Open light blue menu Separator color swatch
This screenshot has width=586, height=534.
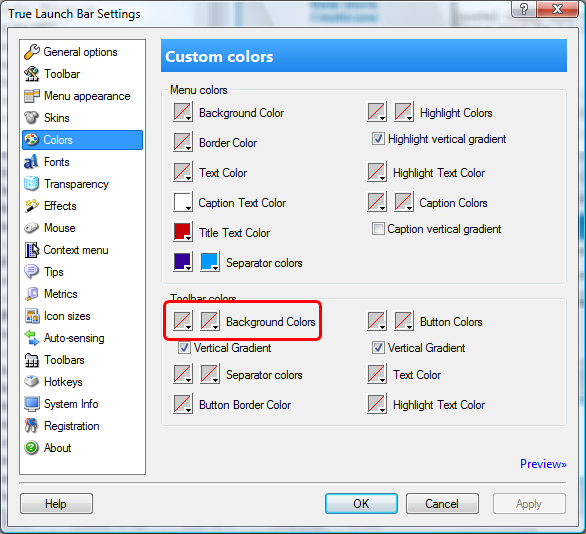pos(210,262)
